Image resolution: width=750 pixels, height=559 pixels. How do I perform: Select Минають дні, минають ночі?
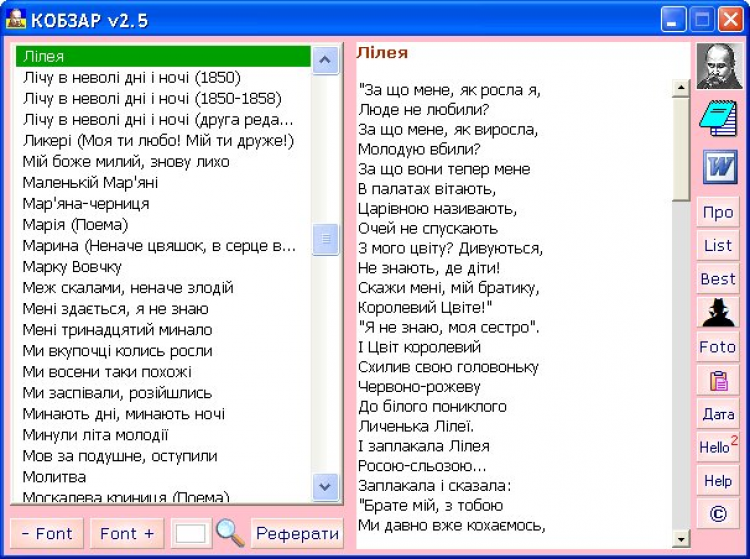(x=163, y=414)
